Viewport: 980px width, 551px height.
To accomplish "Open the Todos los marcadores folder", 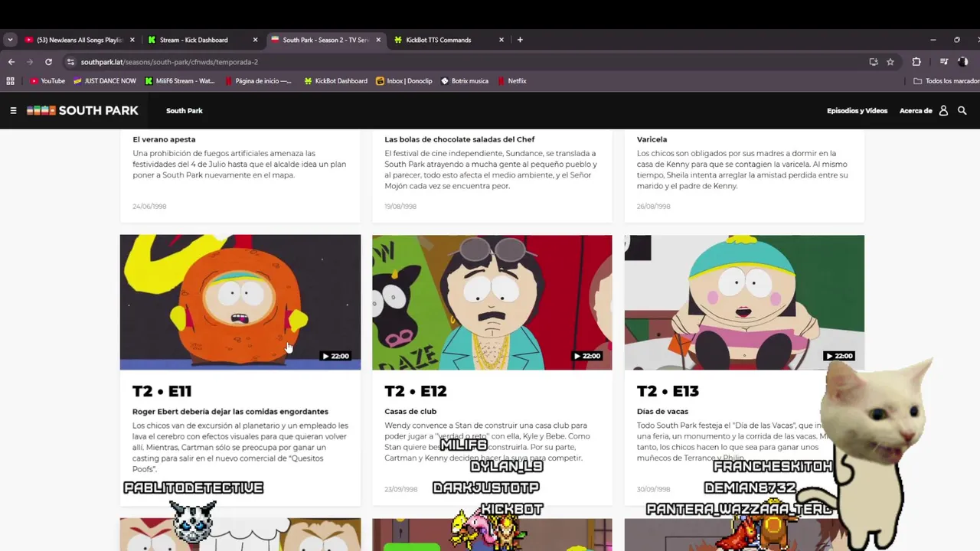I will (947, 81).
